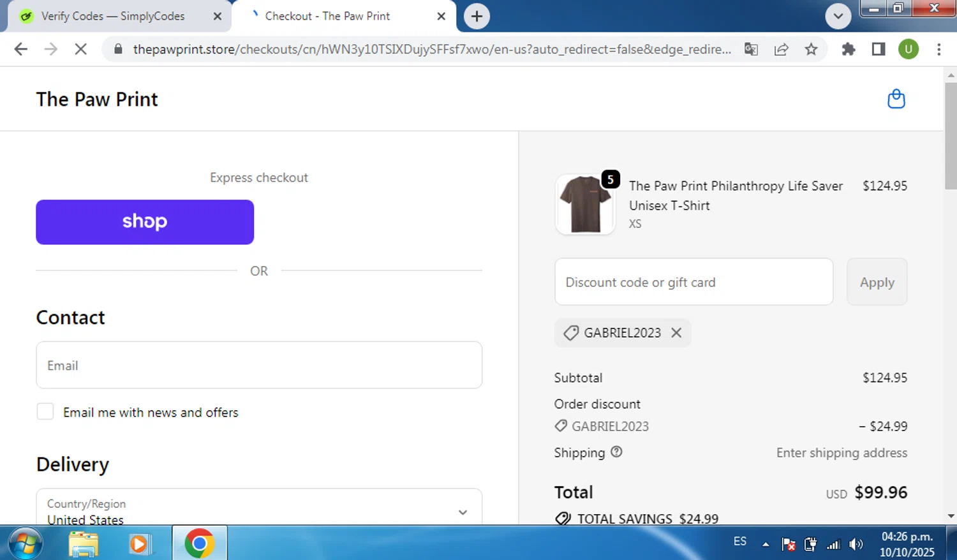This screenshot has height=560, width=957.
Task: Click the T-shirt product thumbnail
Action: [x=585, y=204]
